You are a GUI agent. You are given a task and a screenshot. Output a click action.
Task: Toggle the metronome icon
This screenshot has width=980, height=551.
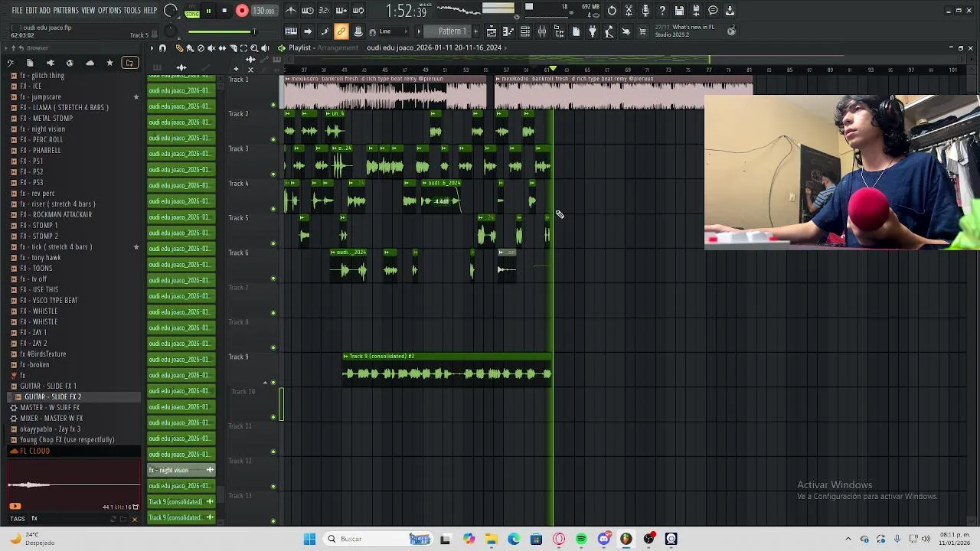[x=291, y=11]
